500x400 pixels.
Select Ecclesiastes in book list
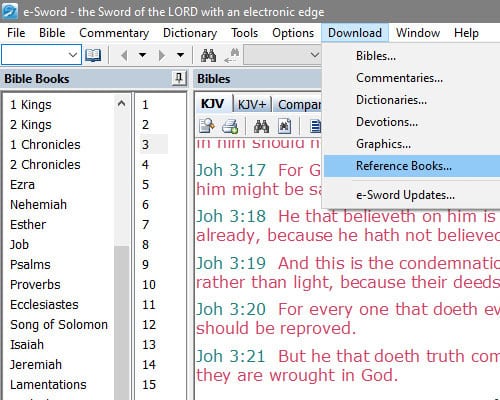click(44, 305)
